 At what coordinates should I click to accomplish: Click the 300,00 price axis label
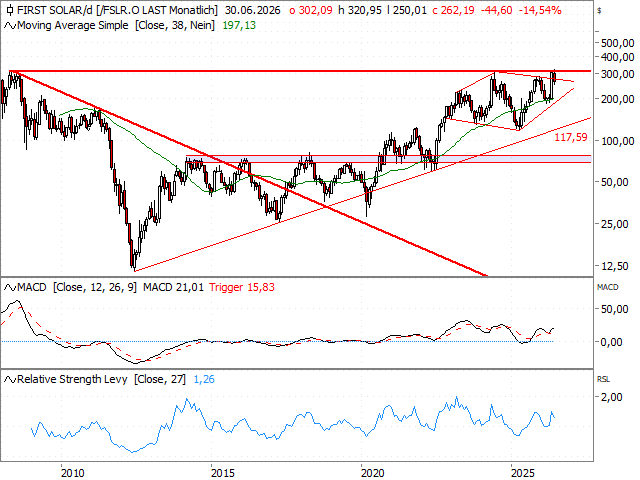[618, 74]
